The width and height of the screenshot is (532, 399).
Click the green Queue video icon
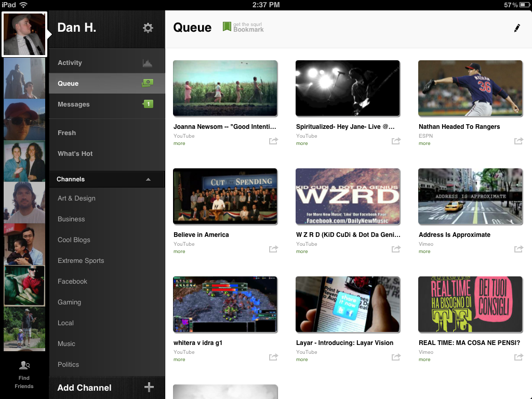click(148, 83)
